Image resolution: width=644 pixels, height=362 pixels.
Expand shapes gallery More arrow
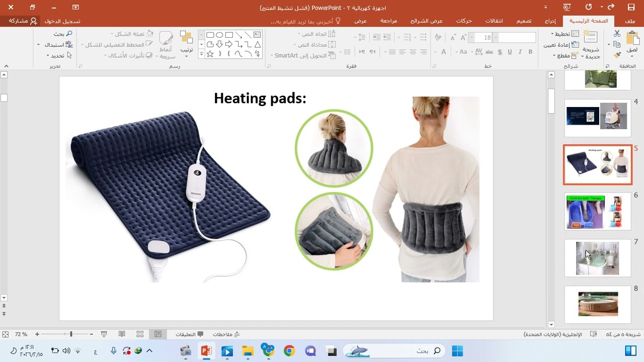(x=202, y=54)
